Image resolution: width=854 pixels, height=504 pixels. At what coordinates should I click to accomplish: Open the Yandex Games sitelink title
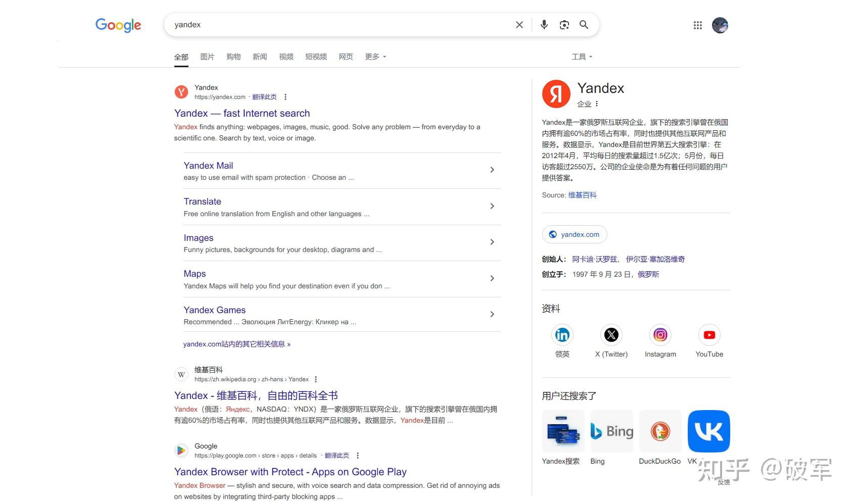[x=215, y=310]
